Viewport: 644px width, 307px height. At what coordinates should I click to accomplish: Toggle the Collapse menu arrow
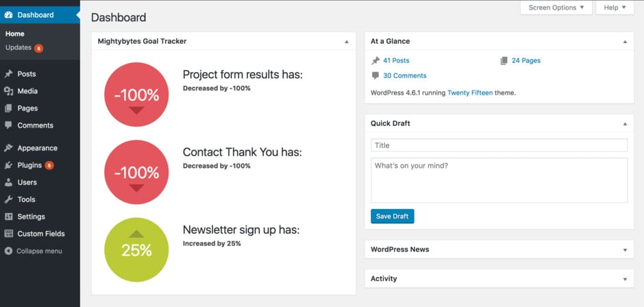[x=8, y=251]
